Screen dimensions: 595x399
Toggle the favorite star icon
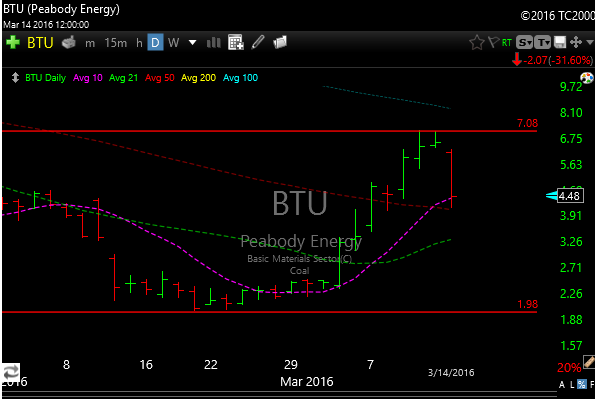click(477, 42)
